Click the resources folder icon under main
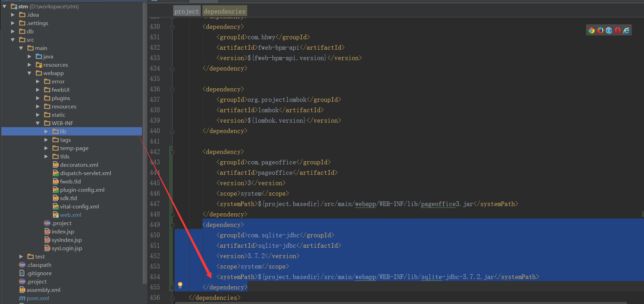644x304 pixels. pyautogui.click(x=39, y=65)
